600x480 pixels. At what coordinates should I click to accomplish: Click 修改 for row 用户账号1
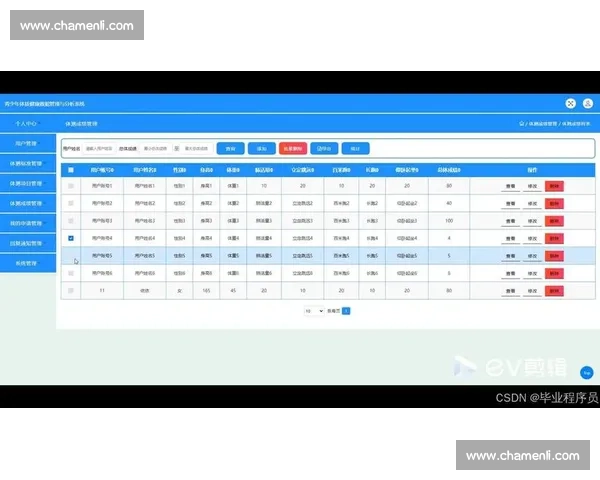coord(532,186)
